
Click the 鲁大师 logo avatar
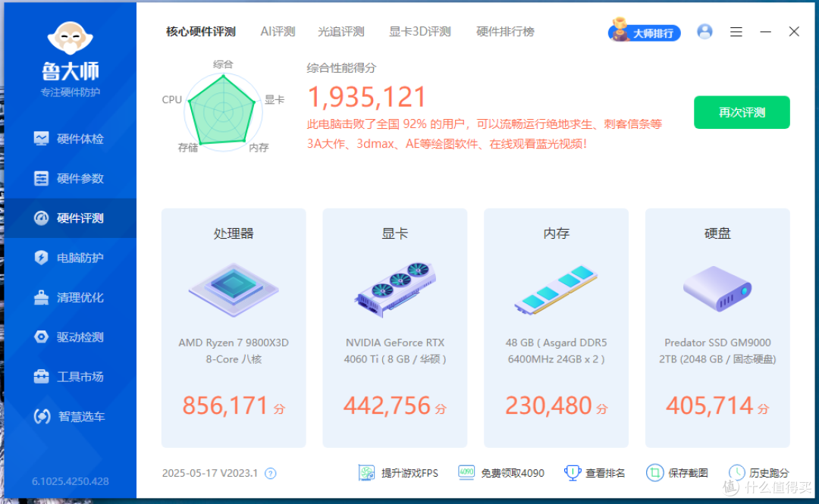70,38
